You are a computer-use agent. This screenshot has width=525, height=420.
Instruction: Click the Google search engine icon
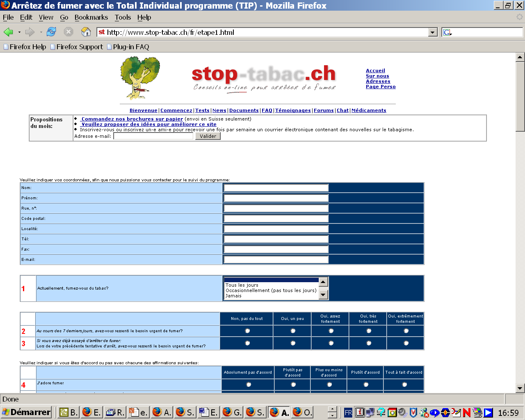[447, 32]
